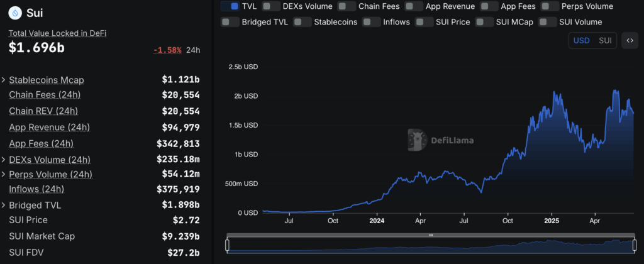644x264 pixels.
Task: Click the $342,813 app fees value
Action: (x=178, y=144)
